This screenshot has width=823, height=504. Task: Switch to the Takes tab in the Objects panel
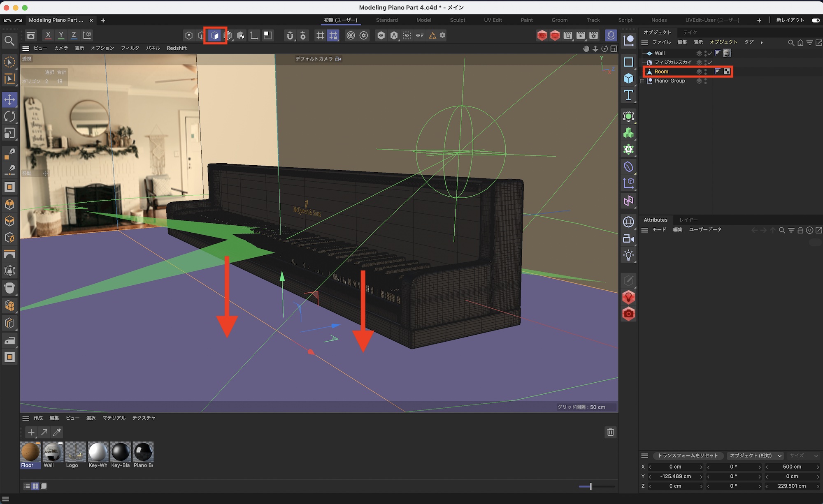click(x=690, y=32)
